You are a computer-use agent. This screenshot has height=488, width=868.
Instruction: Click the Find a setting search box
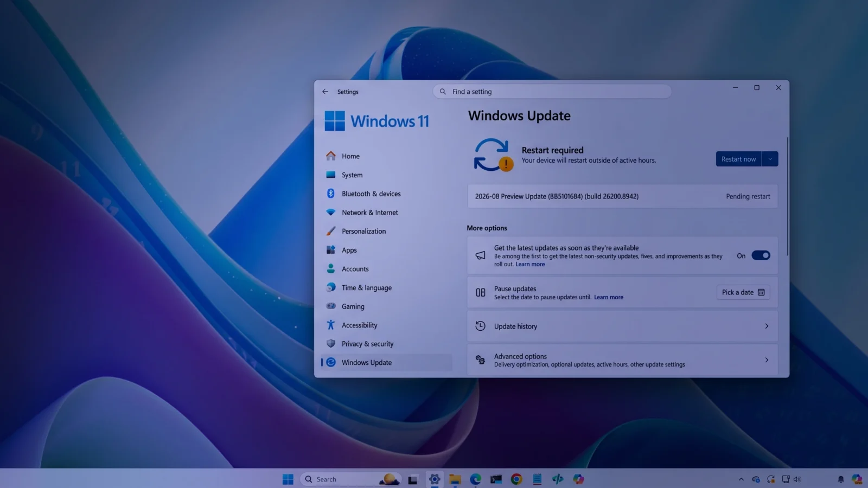(x=552, y=92)
